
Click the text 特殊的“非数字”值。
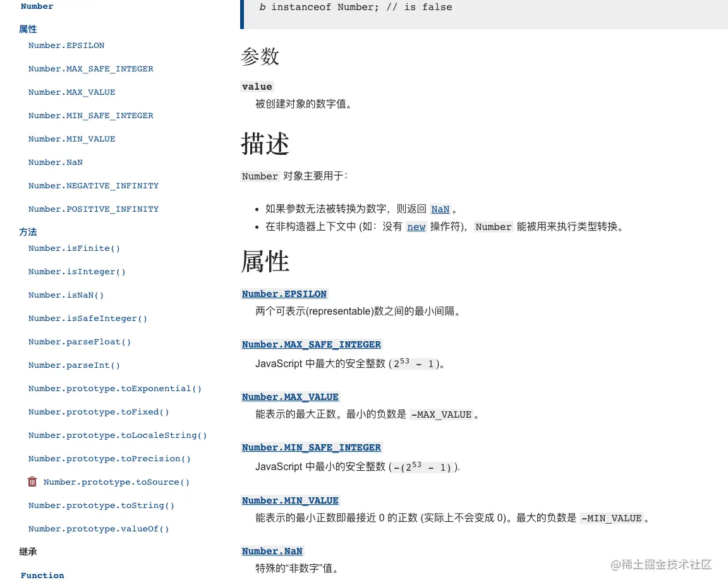(x=298, y=569)
